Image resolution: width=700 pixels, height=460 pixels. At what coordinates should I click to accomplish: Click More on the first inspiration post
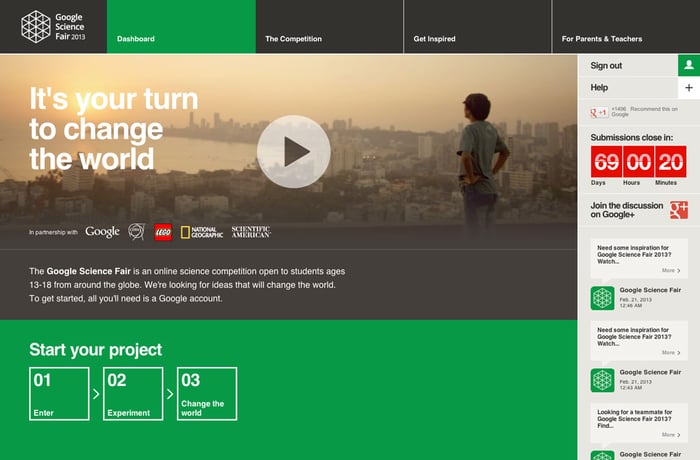pyautogui.click(x=671, y=271)
